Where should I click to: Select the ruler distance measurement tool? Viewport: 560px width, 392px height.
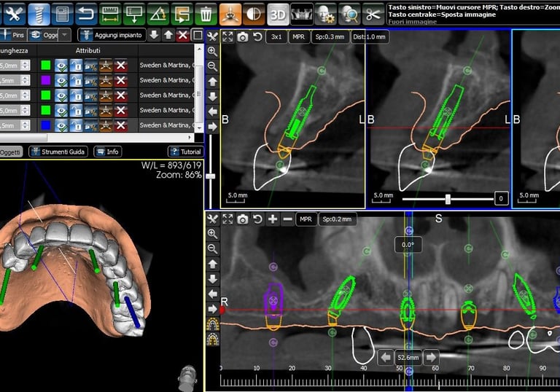tap(110, 14)
